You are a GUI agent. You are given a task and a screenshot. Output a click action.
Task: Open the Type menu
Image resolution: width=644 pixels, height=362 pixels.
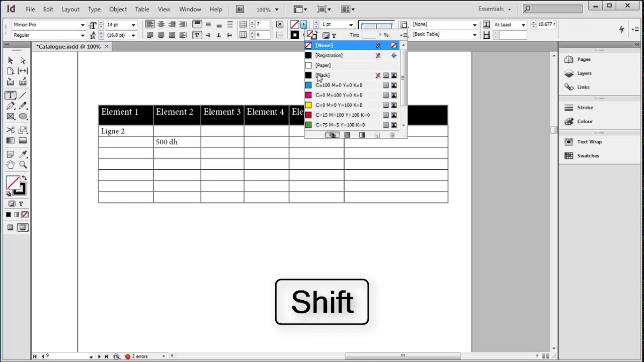click(94, 9)
